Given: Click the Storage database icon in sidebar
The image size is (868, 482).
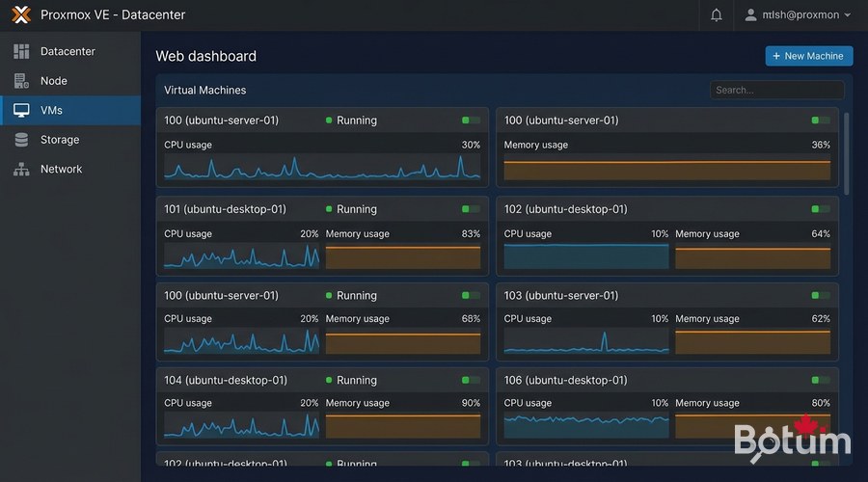Looking at the screenshot, I should (x=21, y=140).
